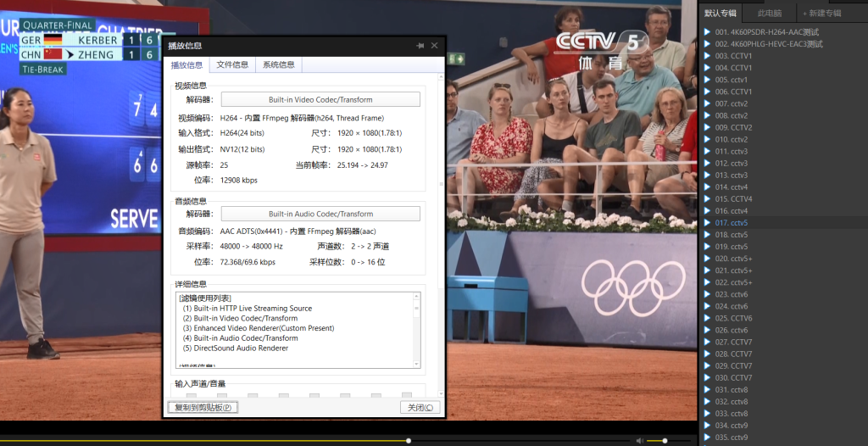Open the 文件信息 tab
Image resolution: width=868 pixels, height=446 pixels.
(x=232, y=64)
